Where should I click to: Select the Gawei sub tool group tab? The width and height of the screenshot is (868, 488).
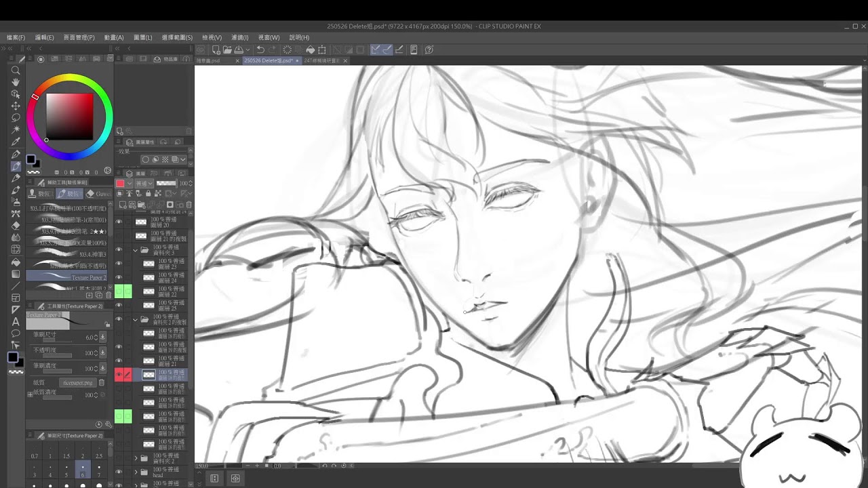99,194
